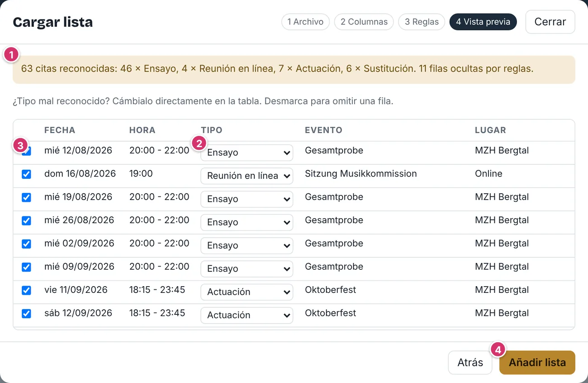Click 'Oktoberfest' in the vie 11/09/2026 row
588x383 pixels.
tap(330, 290)
